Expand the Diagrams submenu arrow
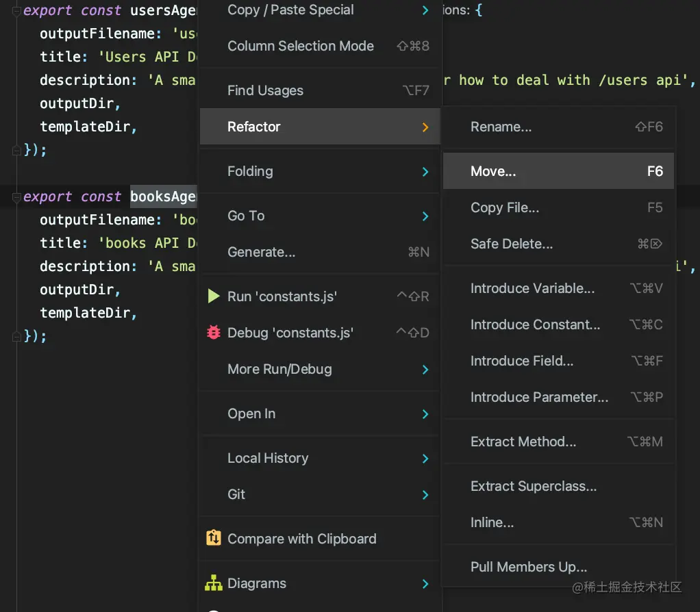Image resolution: width=700 pixels, height=612 pixels. click(x=425, y=584)
